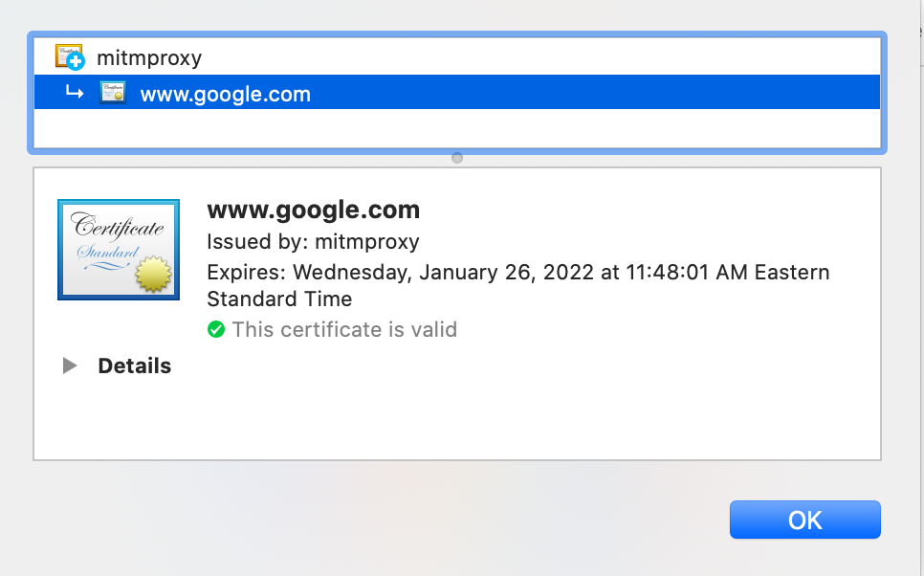Click the Details label to reveal certificate fields
The width and height of the screenshot is (924, 576).
coord(134,365)
